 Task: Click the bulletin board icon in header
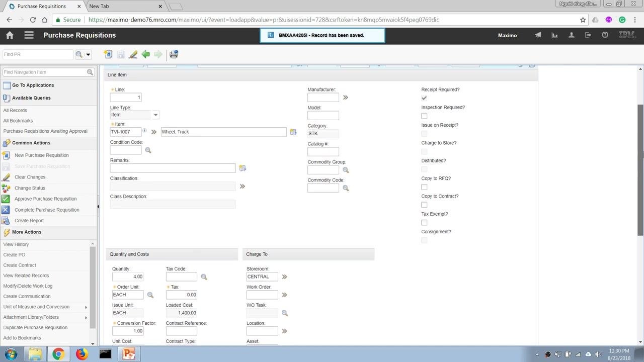pyautogui.click(x=538, y=35)
